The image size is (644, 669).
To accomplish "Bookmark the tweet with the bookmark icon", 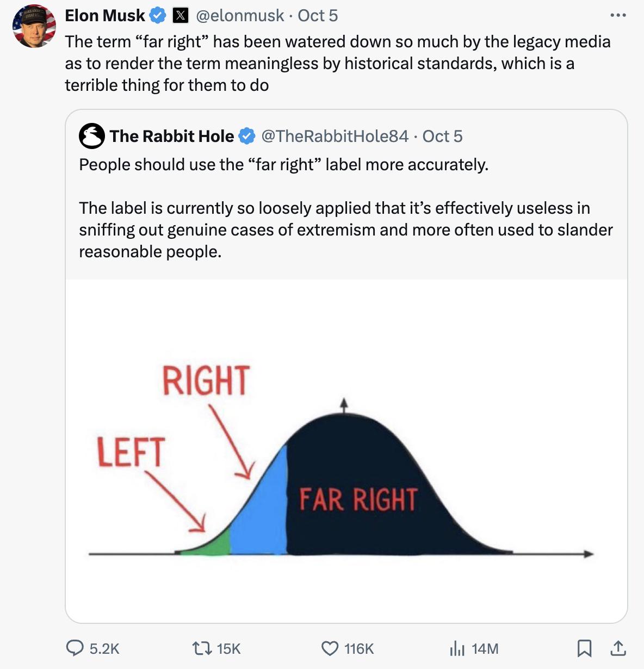I will pyautogui.click(x=584, y=648).
